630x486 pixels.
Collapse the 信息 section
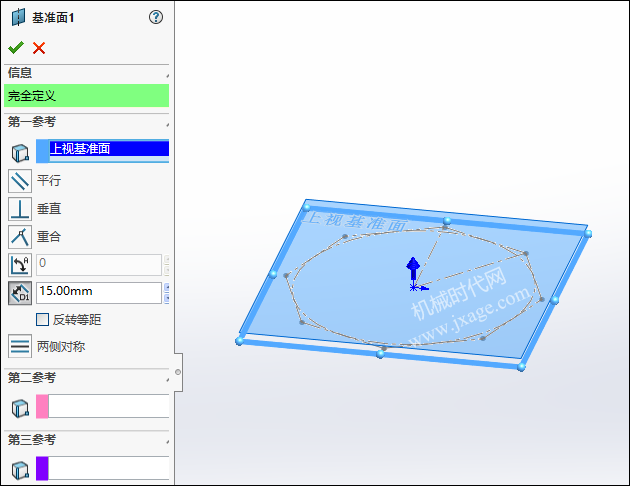click(x=167, y=76)
